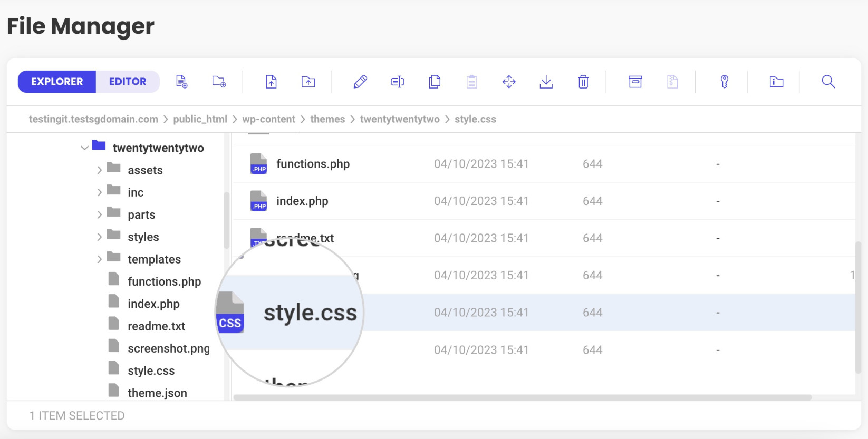
Task: Click the Copy icon
Action: click(x=435, y=82)
